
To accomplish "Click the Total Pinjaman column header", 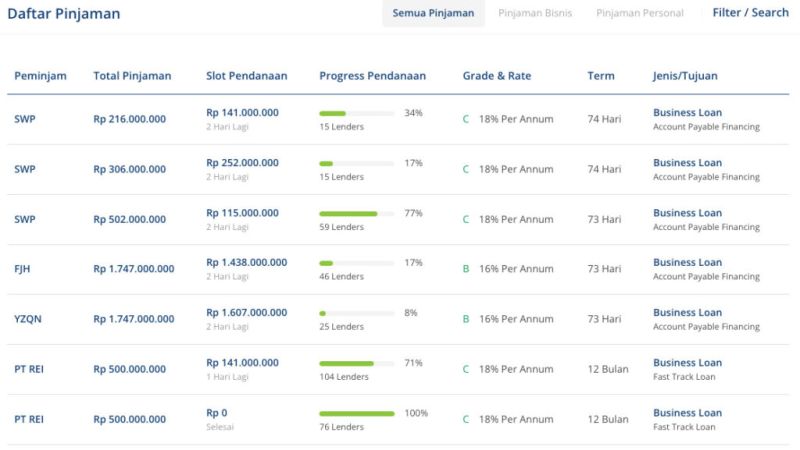I will tap(132, 76).
